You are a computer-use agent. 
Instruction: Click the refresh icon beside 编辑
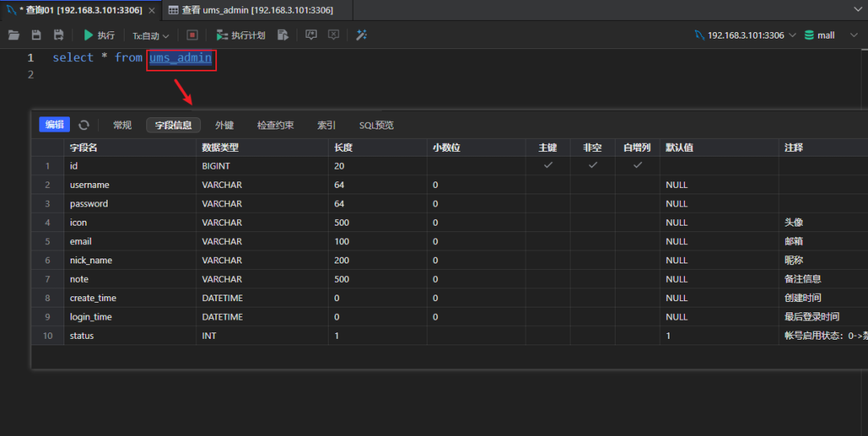coord(84,125)
